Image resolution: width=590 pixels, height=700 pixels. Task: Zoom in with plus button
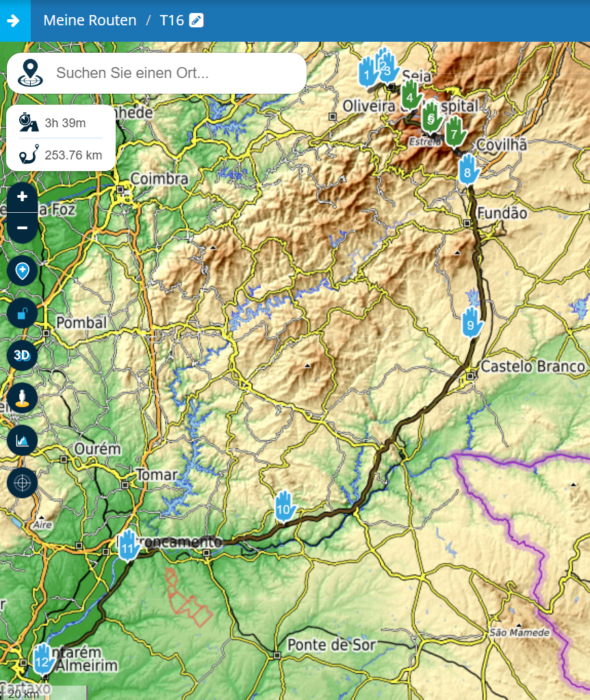[22, 197]
